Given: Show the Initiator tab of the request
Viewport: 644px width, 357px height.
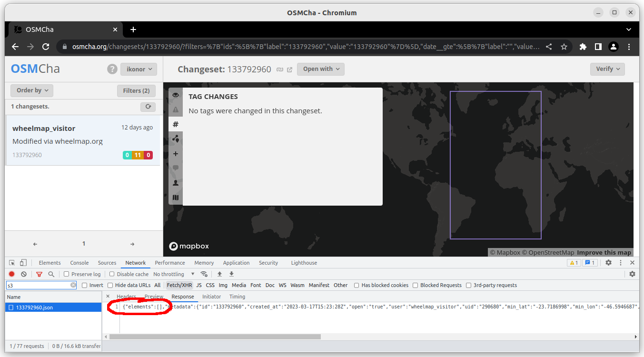Looking at the screenshot, I should 211,297.
